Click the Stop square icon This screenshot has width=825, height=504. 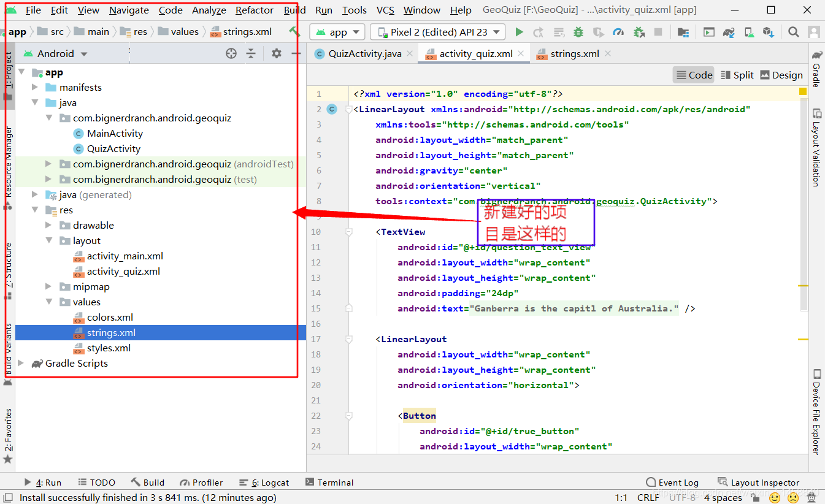coord(658,32)
